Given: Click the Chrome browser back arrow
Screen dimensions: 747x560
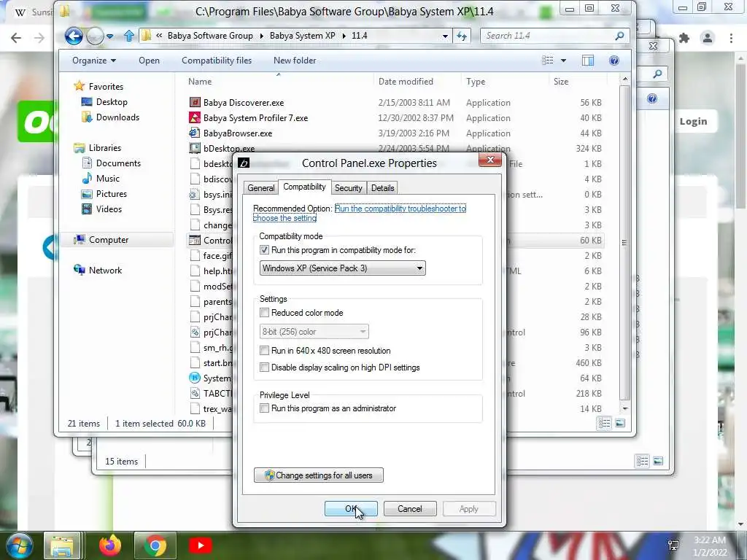Looking at the screenshot, I should [x=16, y=38].
